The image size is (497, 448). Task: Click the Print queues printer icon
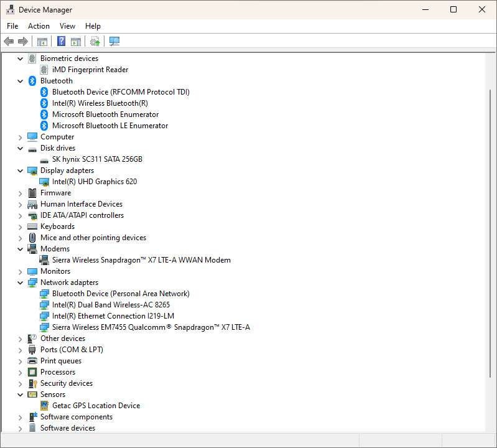32,361
